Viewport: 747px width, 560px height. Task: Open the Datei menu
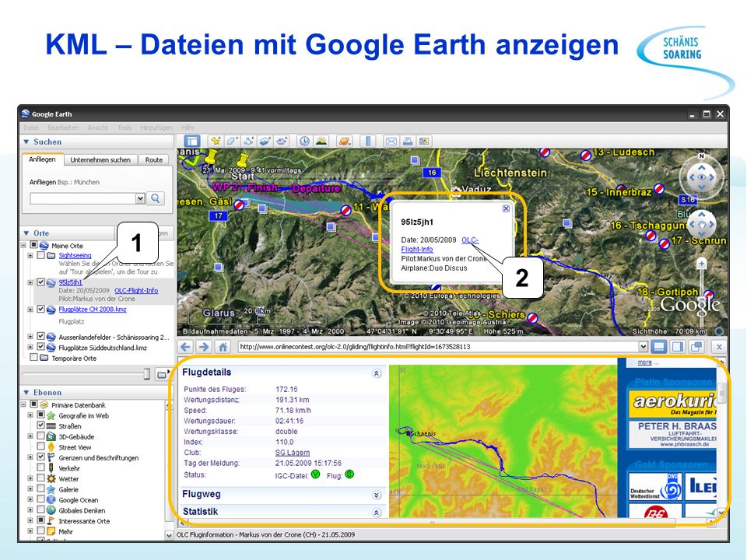(x=31, y=128)
